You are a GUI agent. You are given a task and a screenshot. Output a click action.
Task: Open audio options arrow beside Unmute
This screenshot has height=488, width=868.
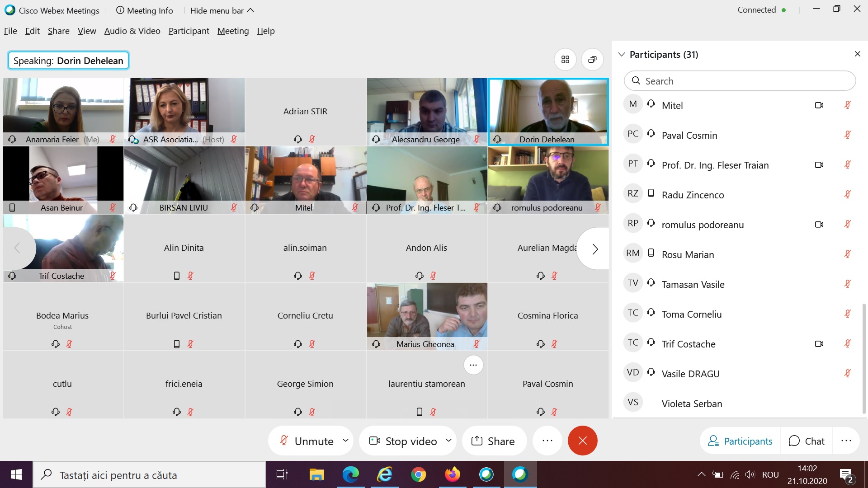coord(346,441)
